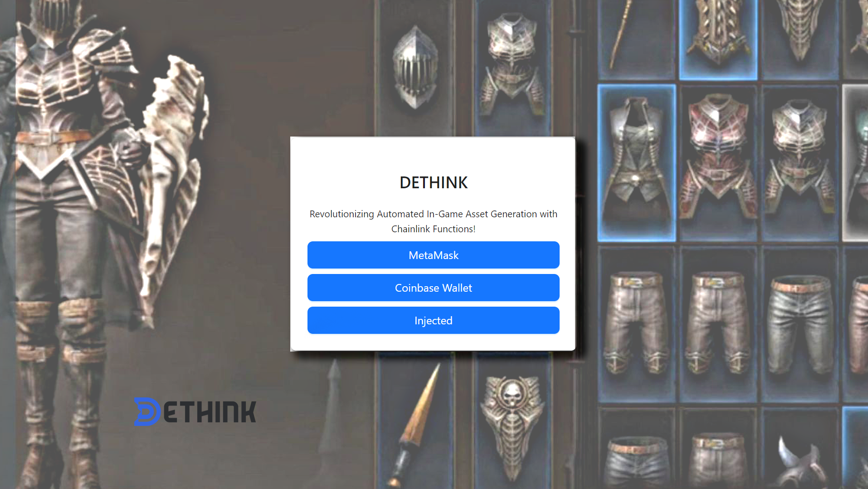Screen dimensions: 868x489
Task: Click the armored character figure
Action: pyautogui.click(x=104, y=236)
